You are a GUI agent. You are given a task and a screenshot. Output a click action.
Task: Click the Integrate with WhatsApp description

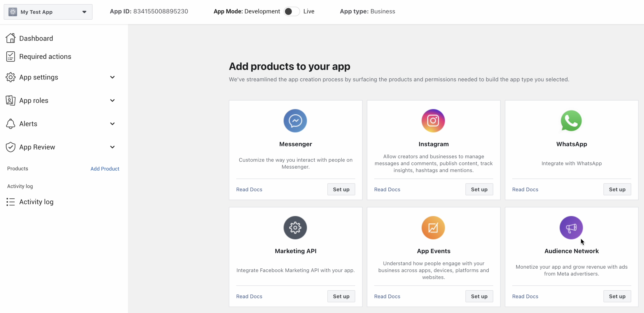tap(572, 164)
